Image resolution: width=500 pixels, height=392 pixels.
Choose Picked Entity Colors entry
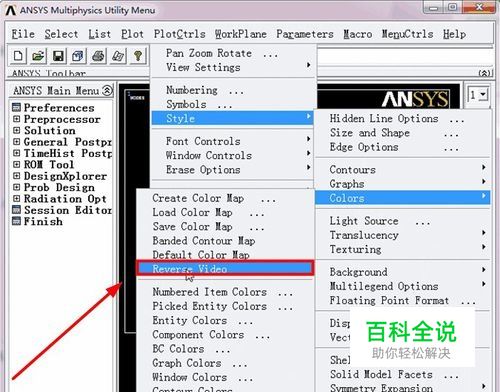226,306
